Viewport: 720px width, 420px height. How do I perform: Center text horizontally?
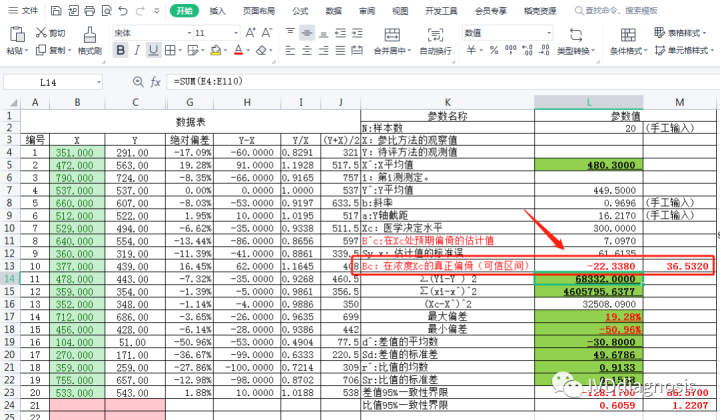[x=307, y=50]
